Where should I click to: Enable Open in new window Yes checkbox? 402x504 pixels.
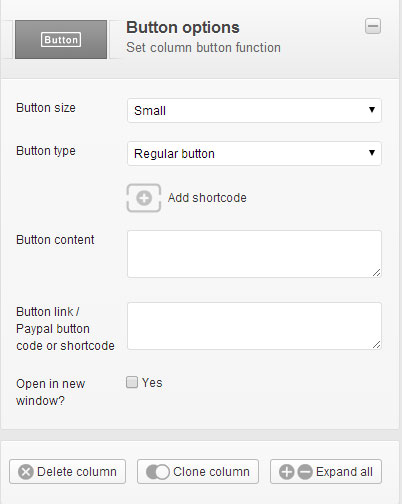point(132,382)
